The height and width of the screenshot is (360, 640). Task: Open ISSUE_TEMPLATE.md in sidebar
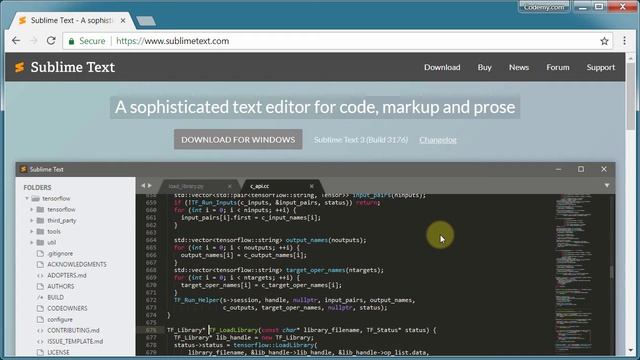75,342
